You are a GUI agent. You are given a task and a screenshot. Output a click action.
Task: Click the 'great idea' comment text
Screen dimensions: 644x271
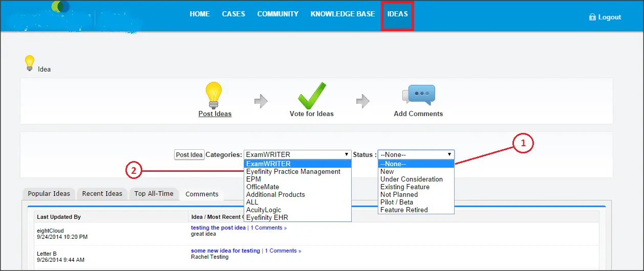pos(203,234)
